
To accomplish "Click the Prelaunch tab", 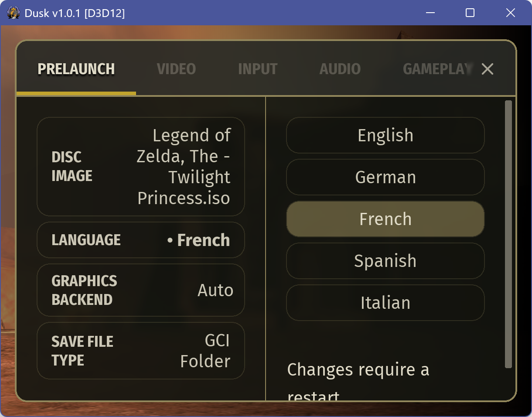I will 76,69.
